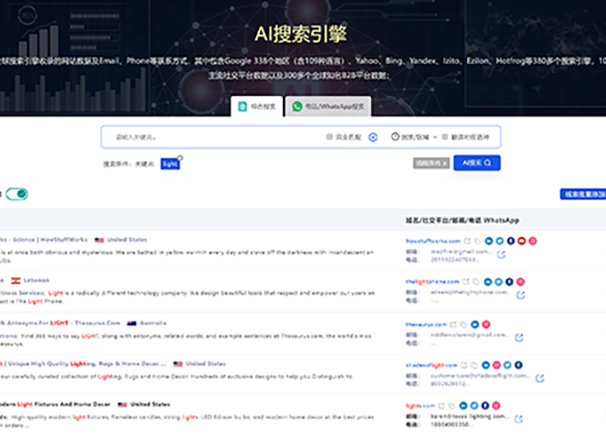Viewport: 606px width, 436px height.
Task: Click the gray clear conditions button
Action: tap(431, 163)
